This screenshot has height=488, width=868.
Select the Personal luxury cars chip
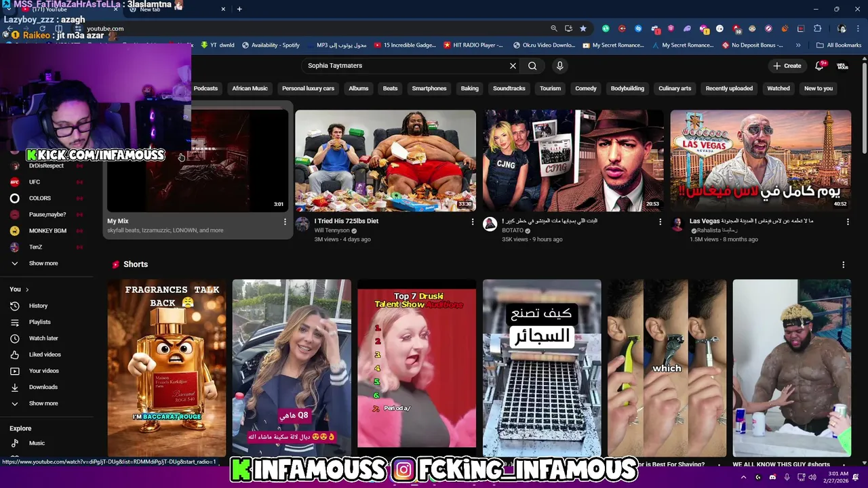pos(308,88)
